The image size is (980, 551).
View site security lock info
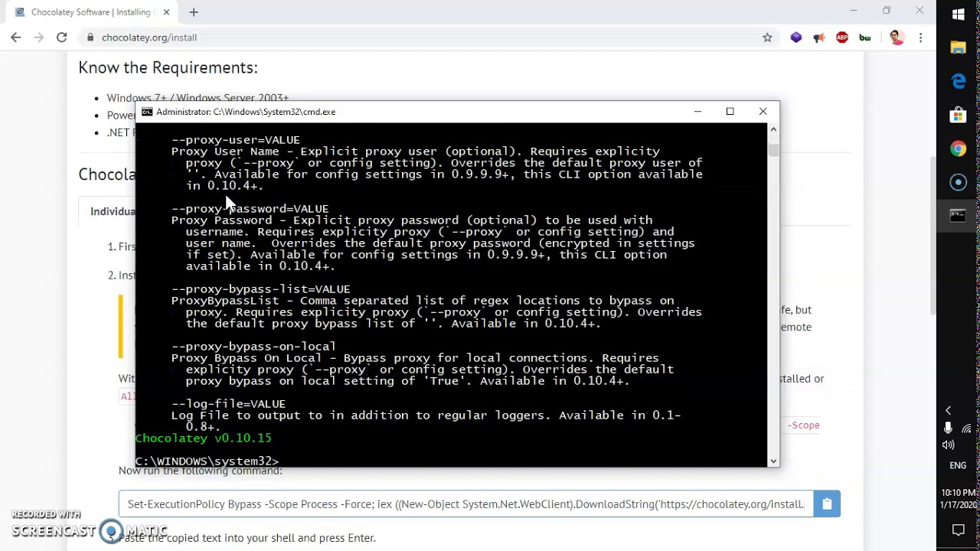[90, 37]
